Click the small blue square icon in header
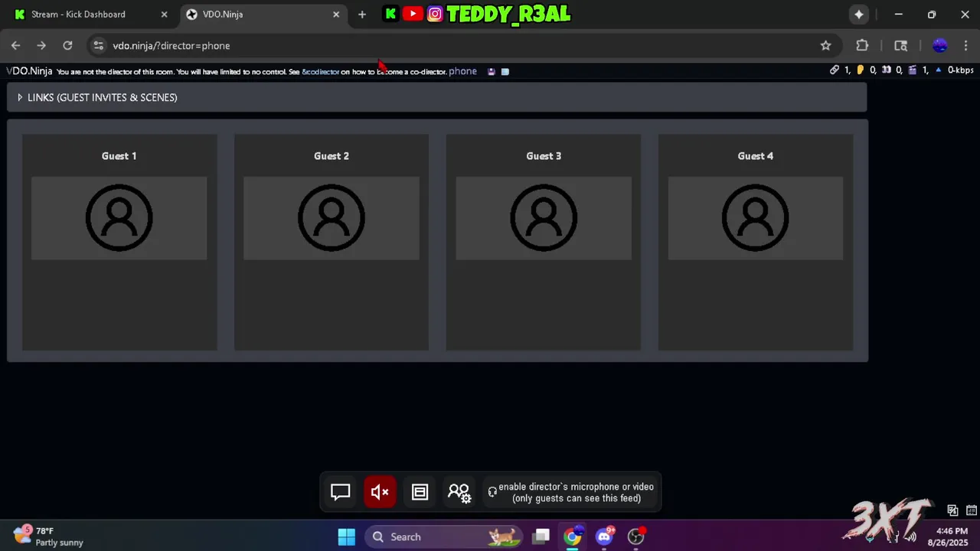 pyautogui.click(x=505, y=72)
